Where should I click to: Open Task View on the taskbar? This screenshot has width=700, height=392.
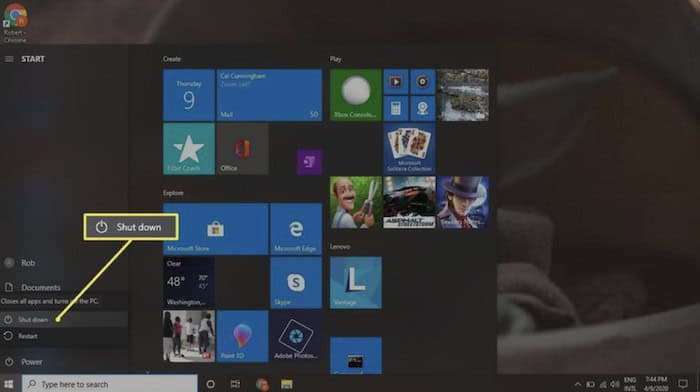[235, 384]
